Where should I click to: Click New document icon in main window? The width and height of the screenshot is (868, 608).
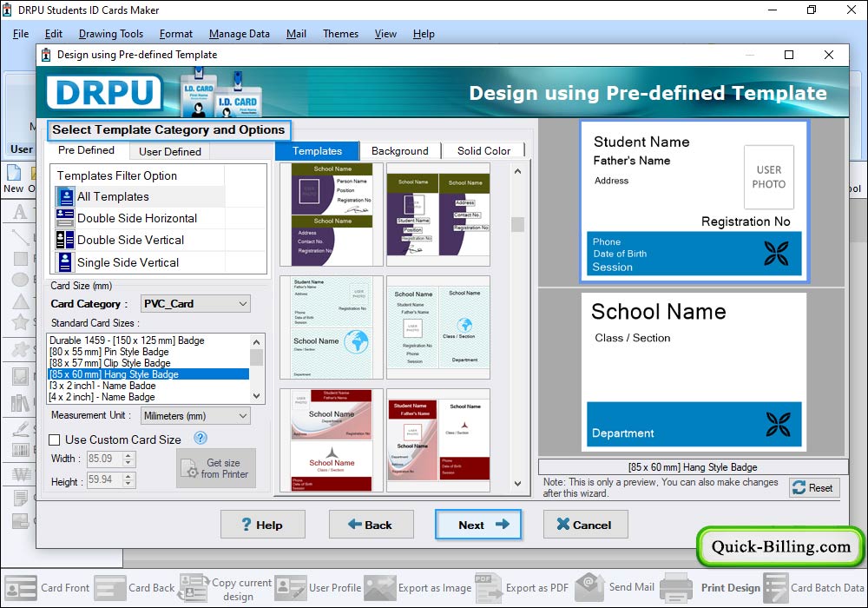point(14,173)
